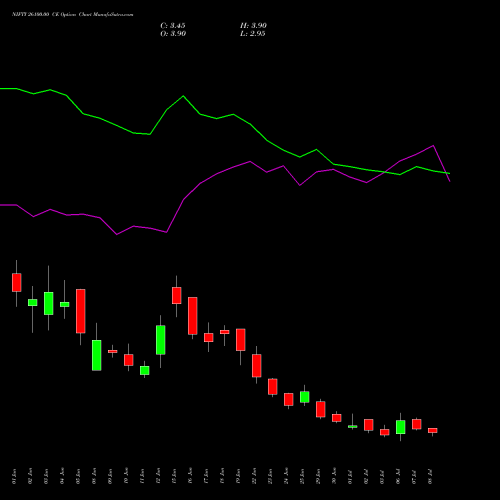
Task: Select the green candle for 08 Jun
Action: (97, 355)
